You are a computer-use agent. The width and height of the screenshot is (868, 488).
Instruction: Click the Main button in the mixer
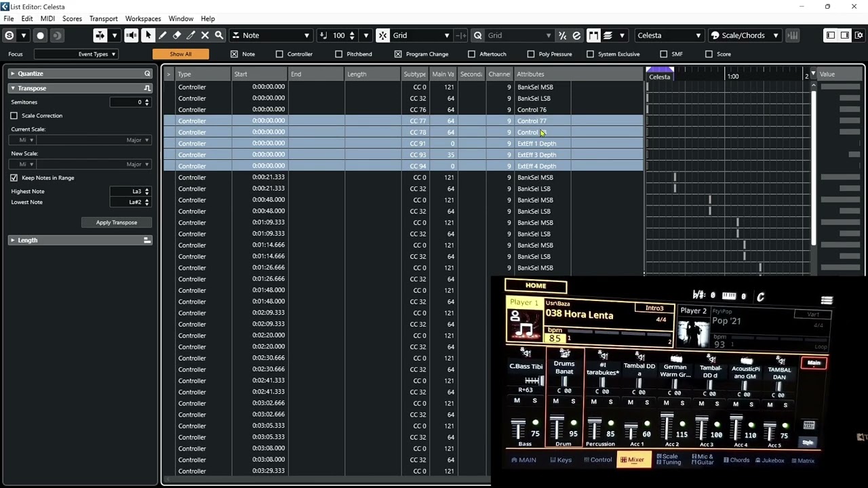pyautogui.click(x=813, y=363)
